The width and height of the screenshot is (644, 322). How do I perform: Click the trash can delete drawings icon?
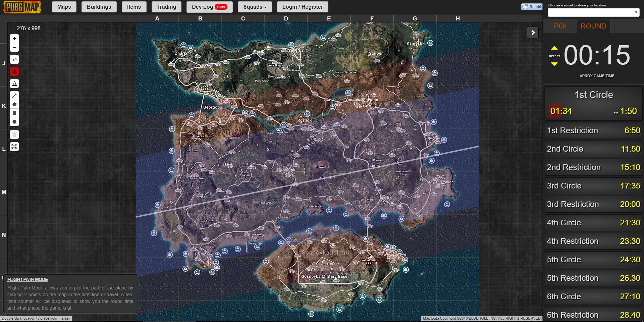[14, 135]
